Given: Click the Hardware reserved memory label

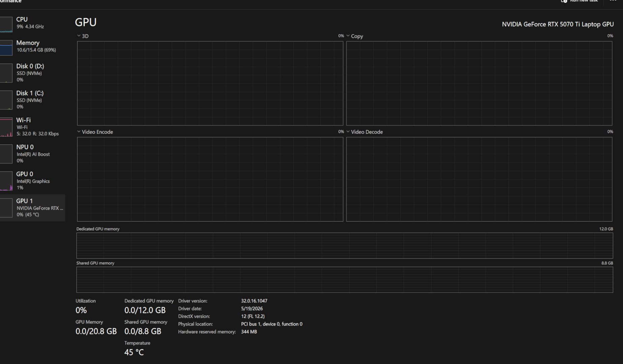Looking at the screenshot, I should [x=207, y=332].
